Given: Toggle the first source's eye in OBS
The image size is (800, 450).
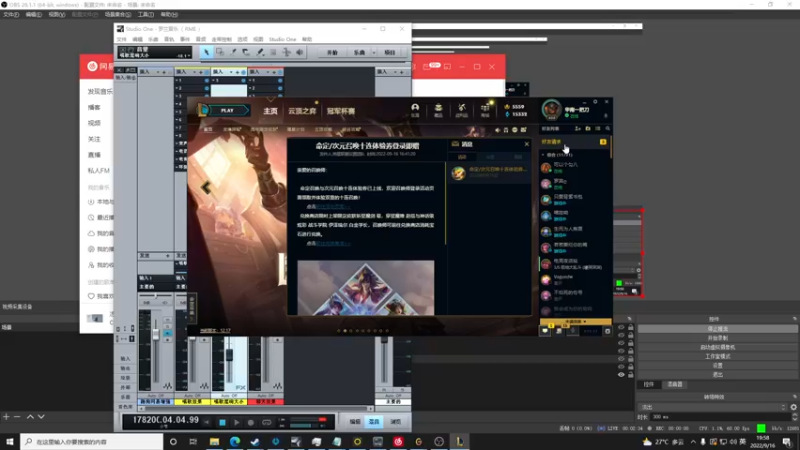Looking at the screenshot, I should (x=621, y=328).
